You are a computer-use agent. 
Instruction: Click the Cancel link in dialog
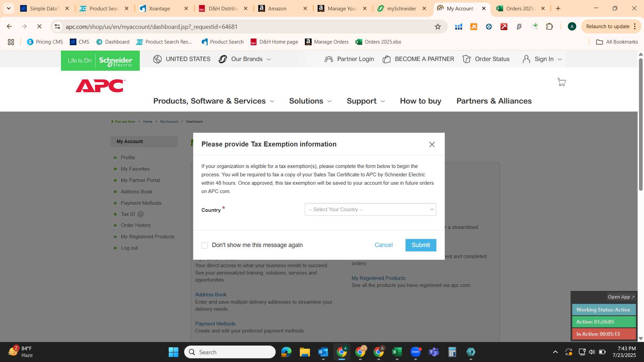coord(383,245)
